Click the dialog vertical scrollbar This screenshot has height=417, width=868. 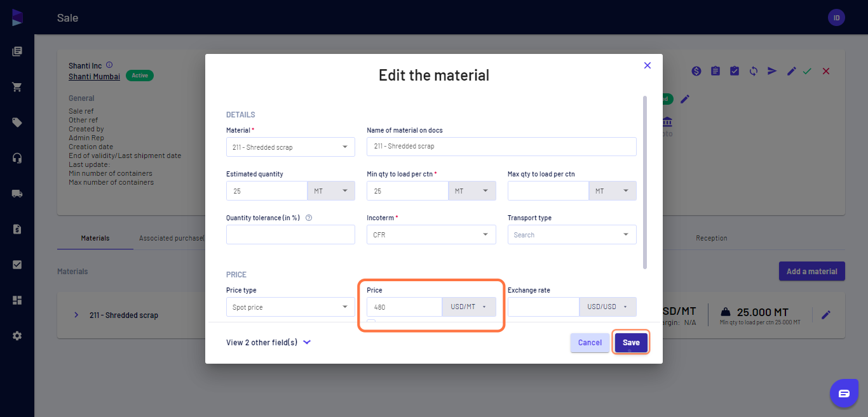645,182
